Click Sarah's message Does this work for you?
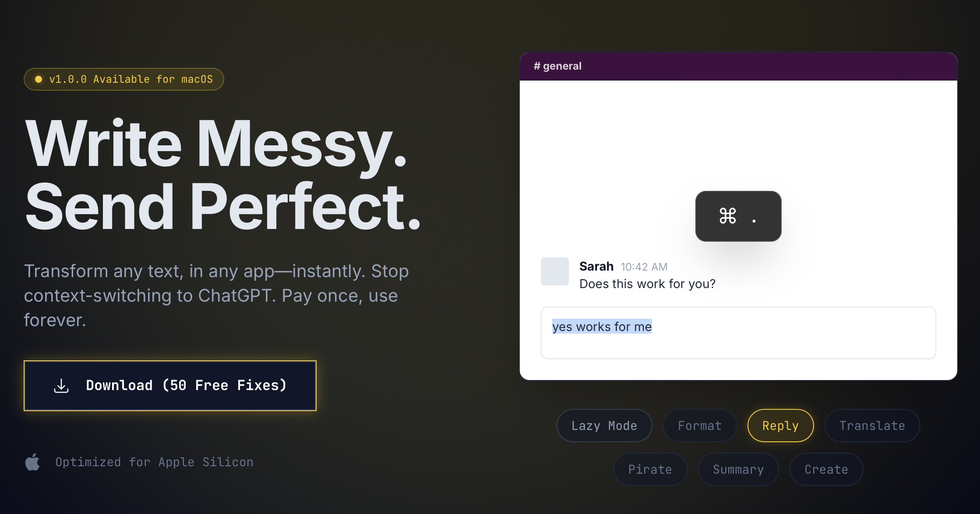This screenshot has width=980, height=514. (x=648, y=284)
